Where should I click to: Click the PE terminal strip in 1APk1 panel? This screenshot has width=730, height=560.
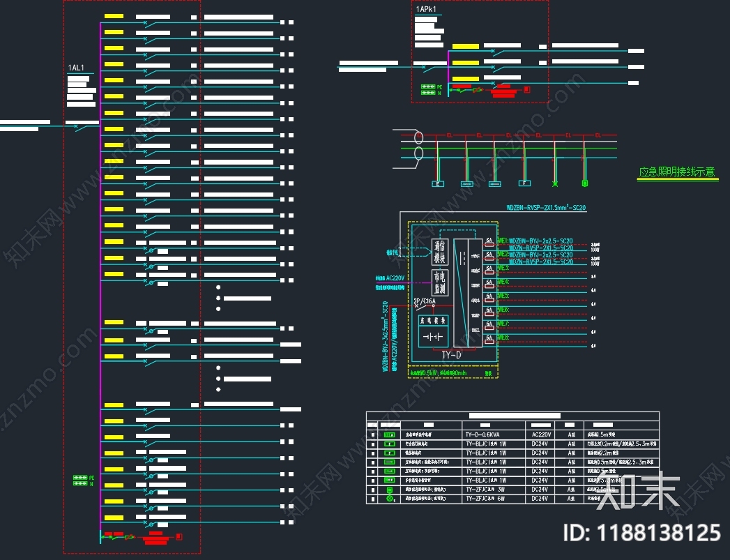coord(428,86)
